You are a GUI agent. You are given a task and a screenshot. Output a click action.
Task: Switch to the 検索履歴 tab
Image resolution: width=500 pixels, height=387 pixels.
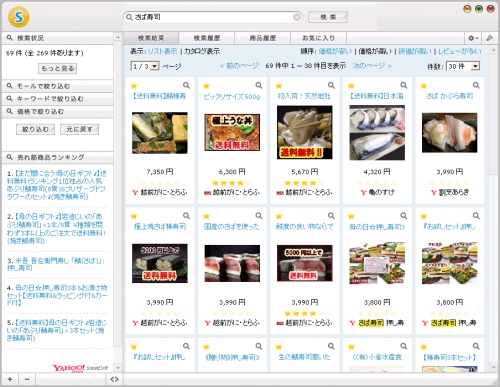pos(207,38)
